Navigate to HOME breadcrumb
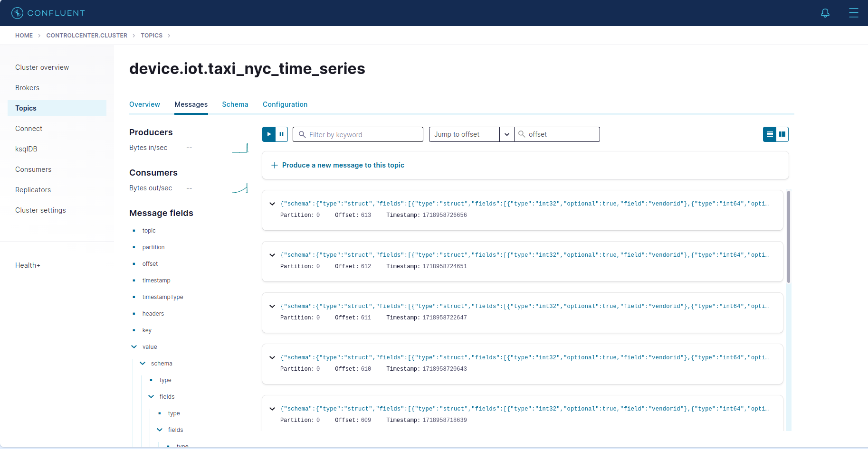Image resolution: width=868 pixels, height=449 pixels. 24,36
